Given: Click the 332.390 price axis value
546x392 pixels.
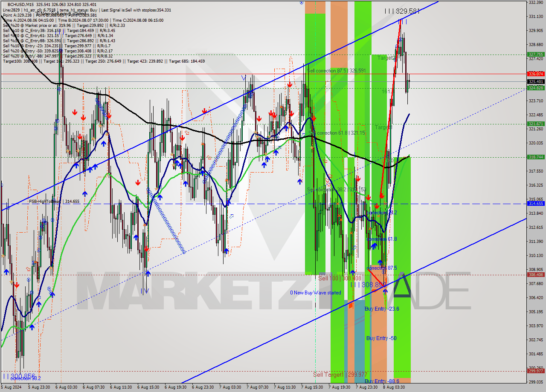Looking at the screenshot, I should [x=536, y=3].
